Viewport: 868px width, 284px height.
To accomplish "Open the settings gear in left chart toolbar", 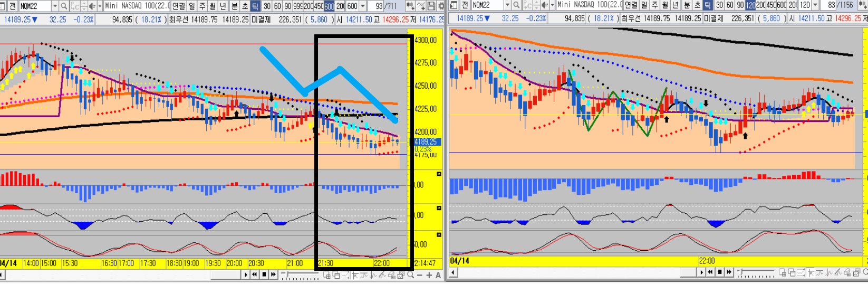I will (x=441, y=6).
